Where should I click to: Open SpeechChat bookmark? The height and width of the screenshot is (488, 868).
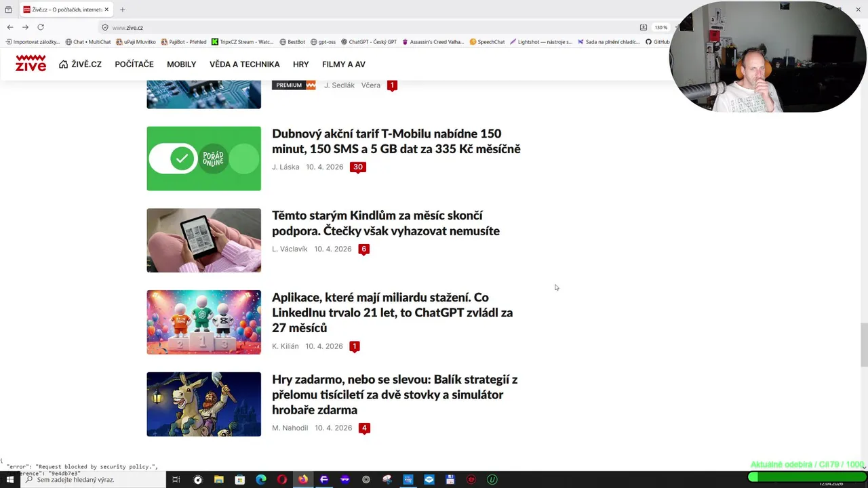[x=487, y=42]
